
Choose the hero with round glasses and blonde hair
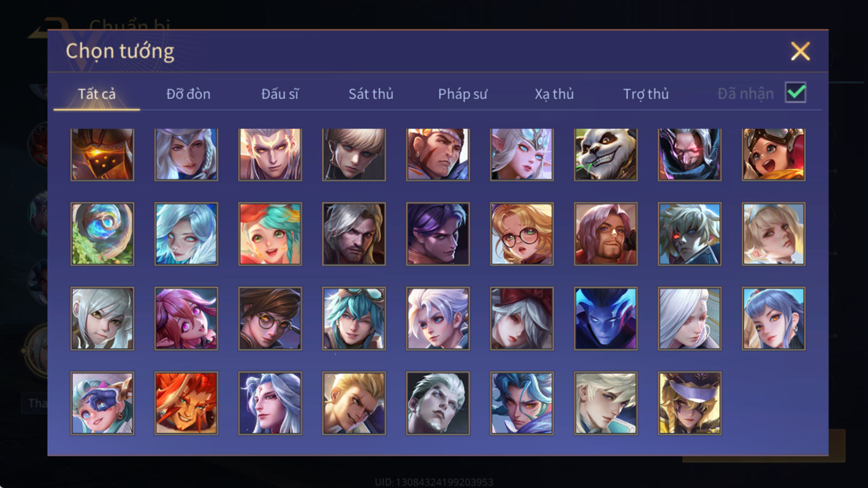(521, 234)
